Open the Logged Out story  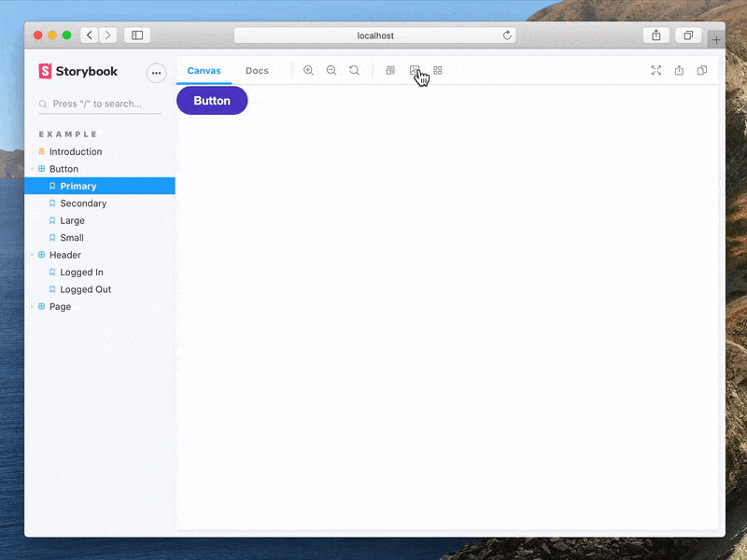(x=100, y=289)
